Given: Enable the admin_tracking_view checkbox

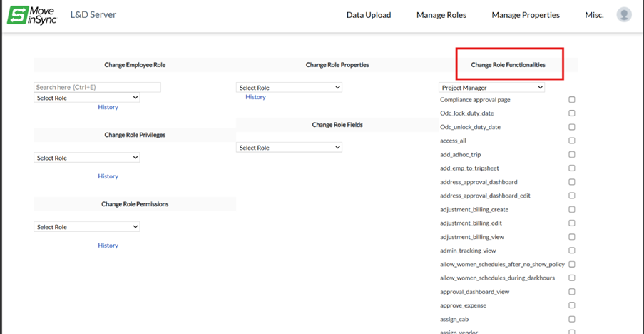Looking at the screenshot, I should [572, 250].
